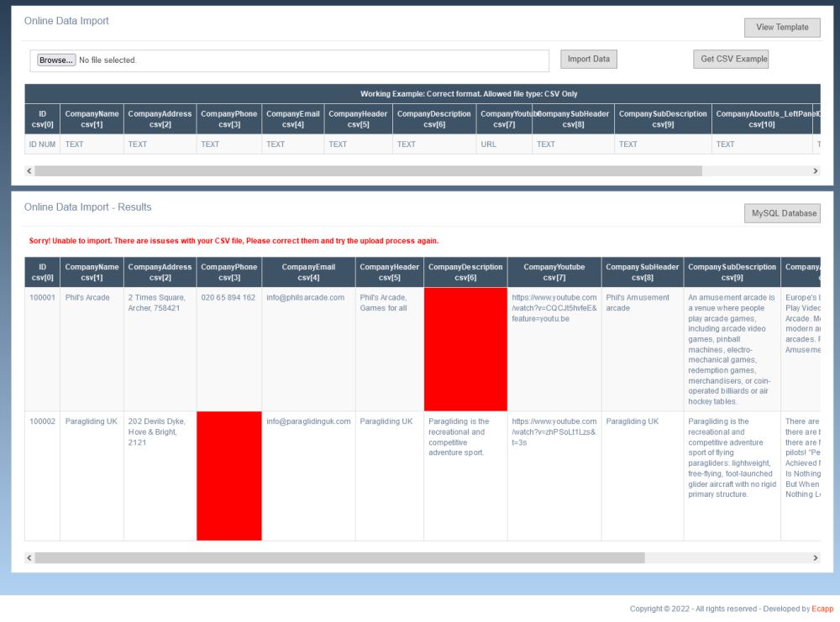Follow the Ecapp developer link
840x622 pixels.
pos(822,609)
